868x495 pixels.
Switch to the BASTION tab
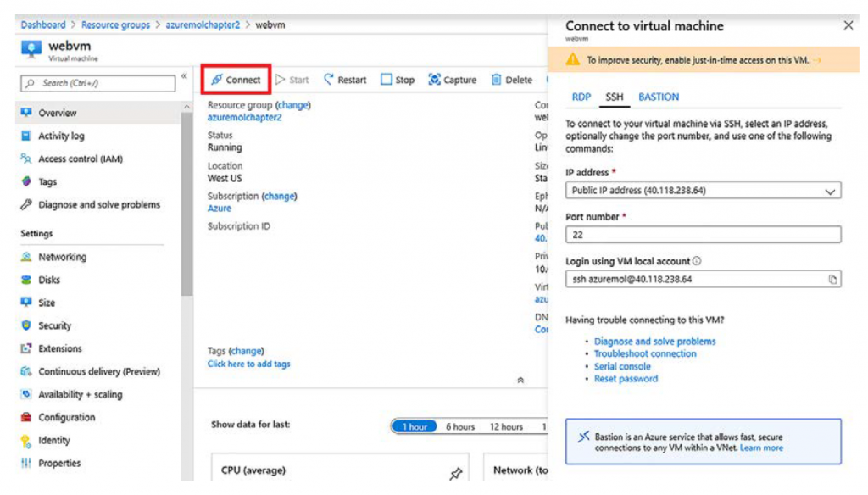(659, 97)
